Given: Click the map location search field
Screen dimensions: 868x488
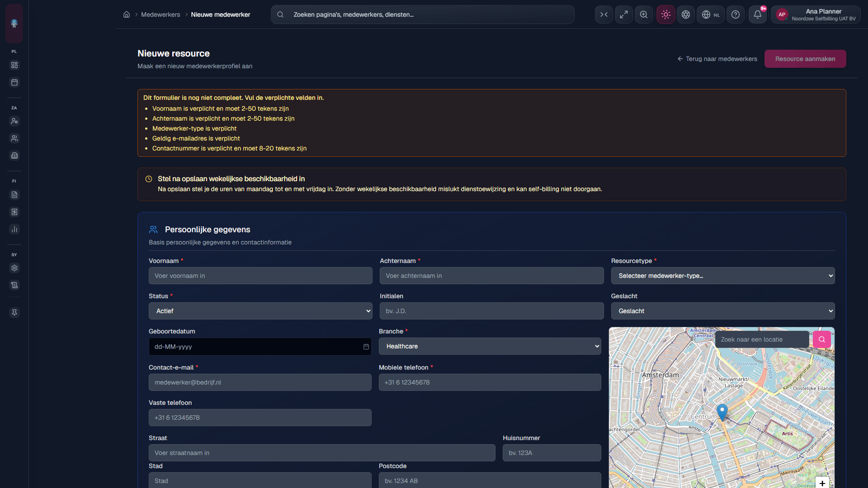Looking at the screenshot, I should [x=762, y=339].
